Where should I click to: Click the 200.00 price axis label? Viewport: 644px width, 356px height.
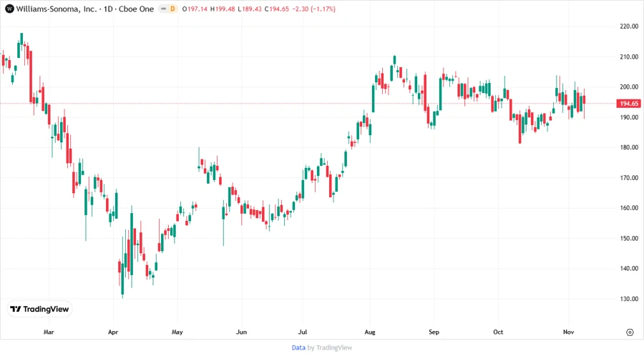tap(629, 87)
